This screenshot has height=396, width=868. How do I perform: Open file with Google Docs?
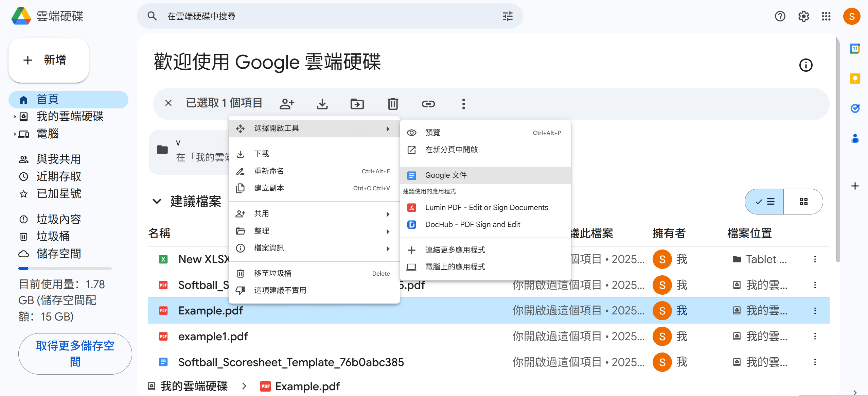coord(485,175)
